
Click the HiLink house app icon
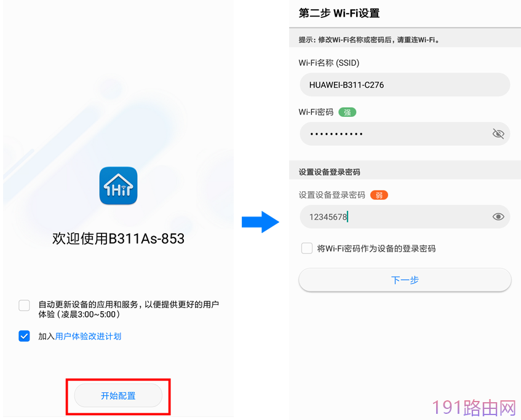click(x=118, y=186)
